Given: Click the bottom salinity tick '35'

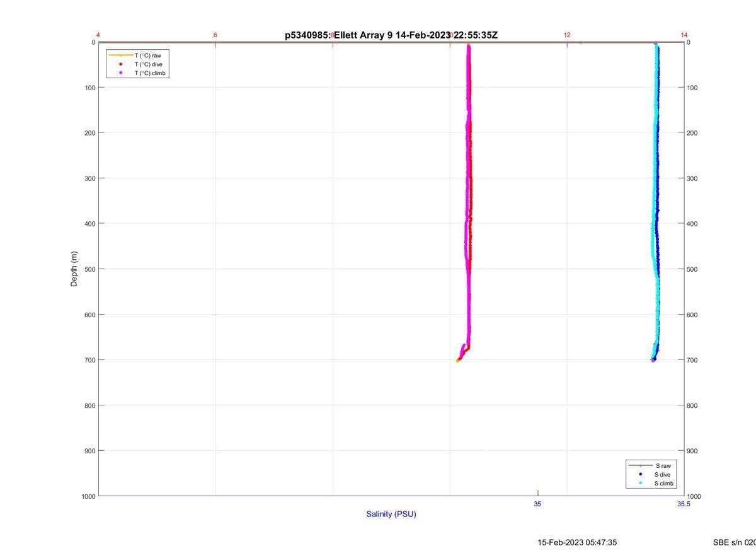Looking at the screenshot, I should click(537, 504).
